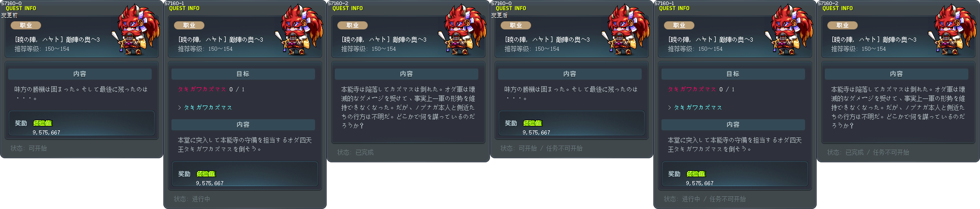Screen dimensions: 980x209
Task: Click the 经验值 reward icon in the 变更后 panel
Action: (x=533, y=123)
